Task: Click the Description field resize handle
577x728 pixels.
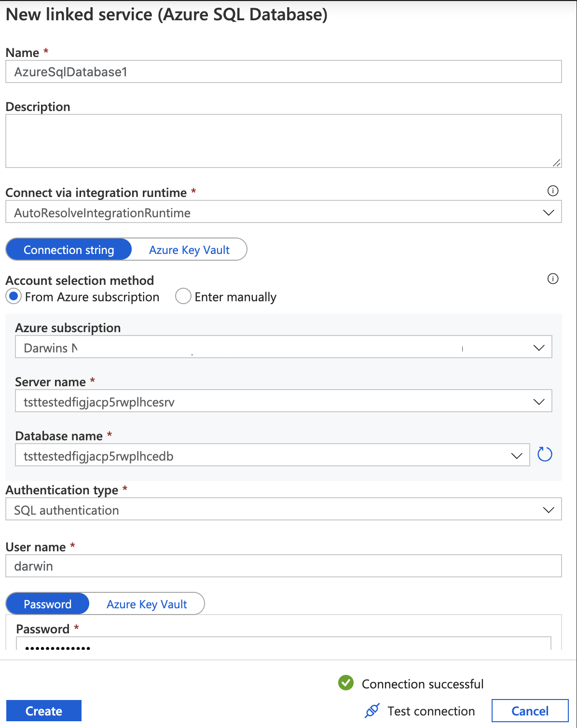Action: coord(556,163)
